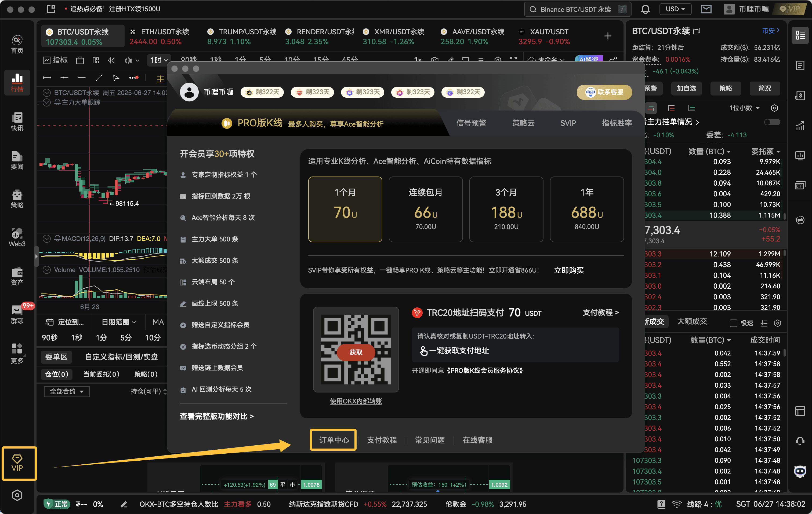Open the 更多 more apps icon
The height and width of the screenshot is (514, 812).
17,353
